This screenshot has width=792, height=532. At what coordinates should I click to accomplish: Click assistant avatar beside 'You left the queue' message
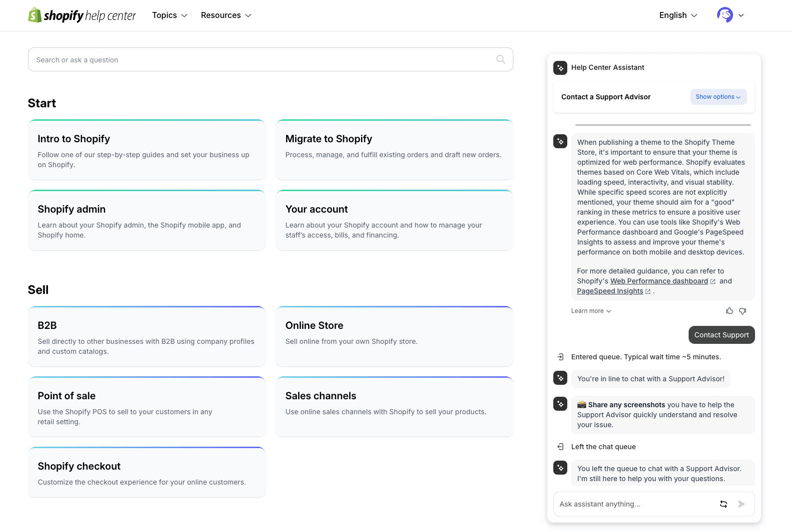click(560, 468)
